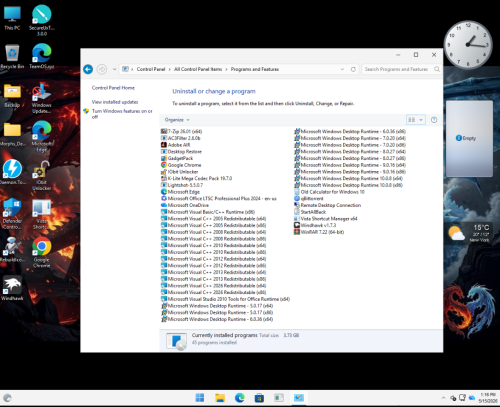Click the back arrow navigation button

click(88, 69)
